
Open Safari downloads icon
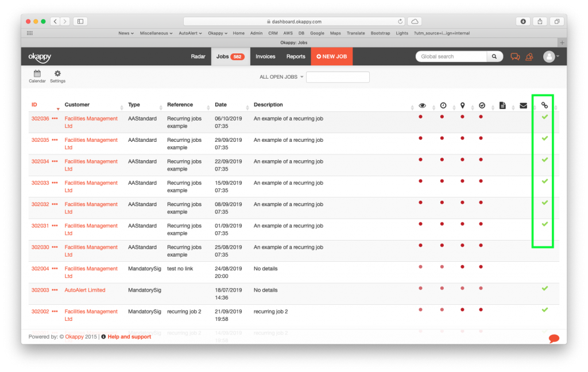523,21
